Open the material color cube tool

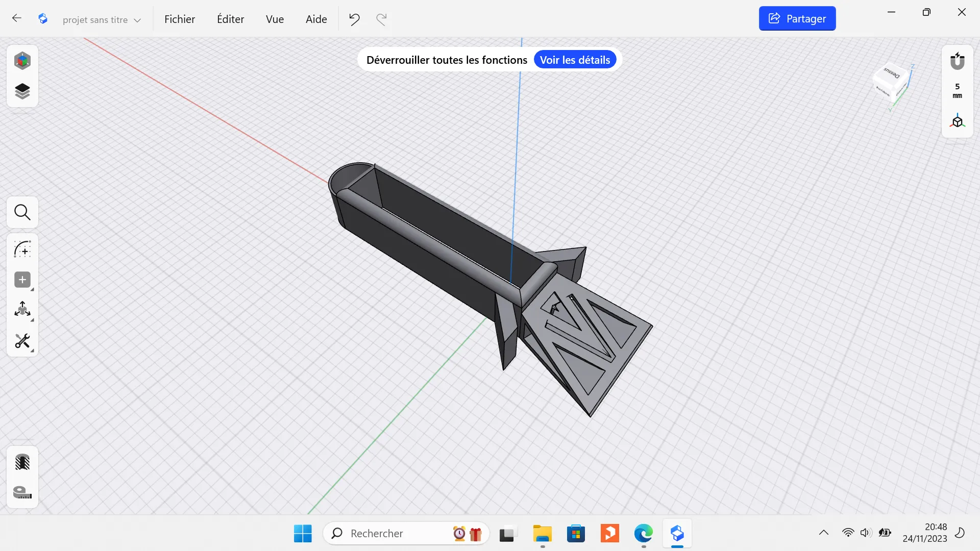point(22,61)
